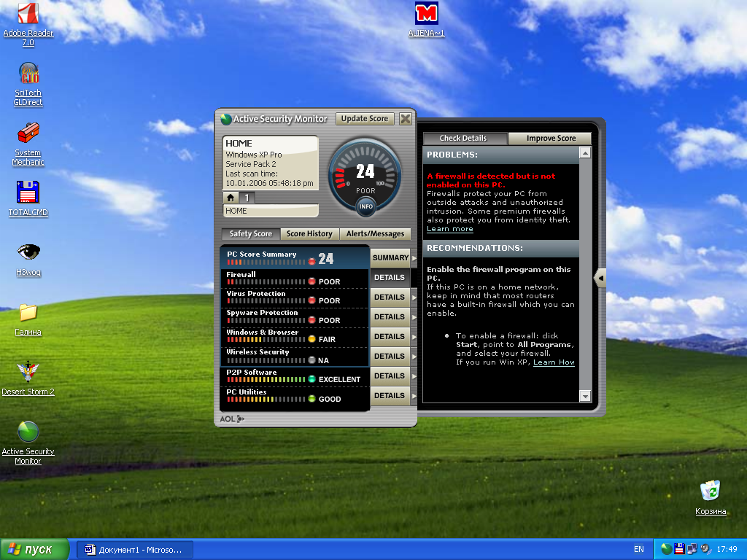
Task: Click Active Security Monitor title globe icon
Action: (x=226, y=119)
